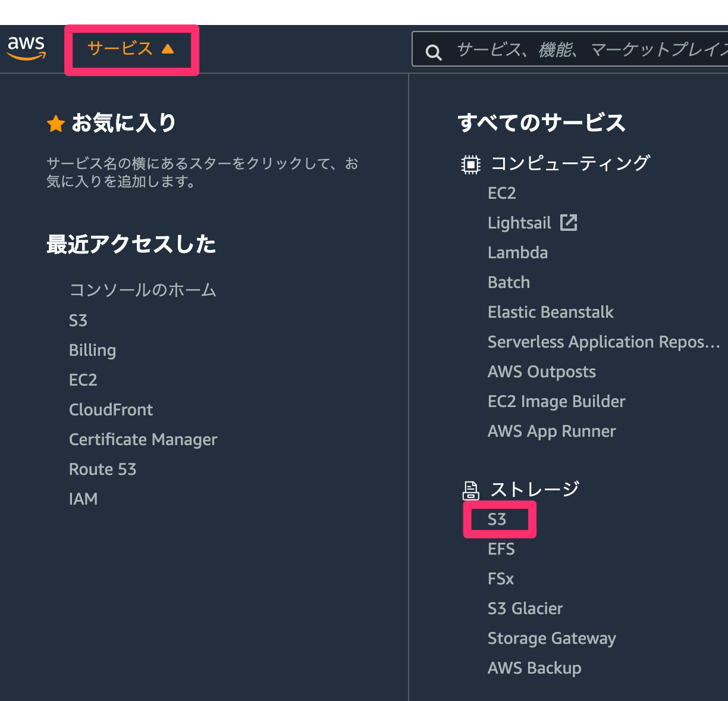Screen dimensions: 728x701
Task: Open the Billing service
Action: point(92,350)
